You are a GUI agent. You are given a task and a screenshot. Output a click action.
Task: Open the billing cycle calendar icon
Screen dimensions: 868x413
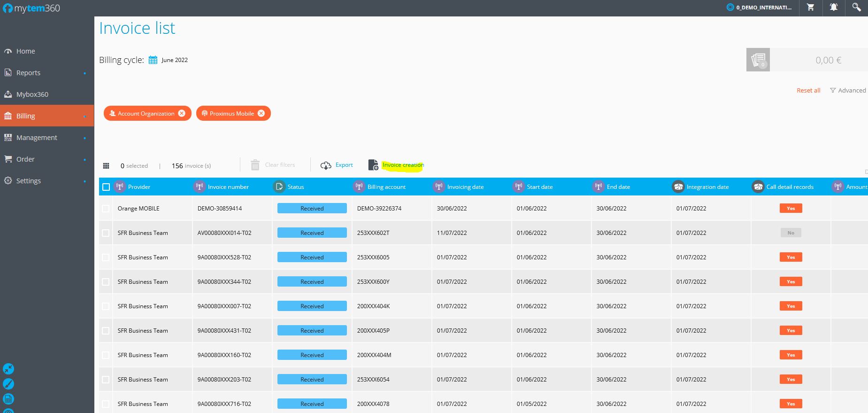tap(153, 60)
